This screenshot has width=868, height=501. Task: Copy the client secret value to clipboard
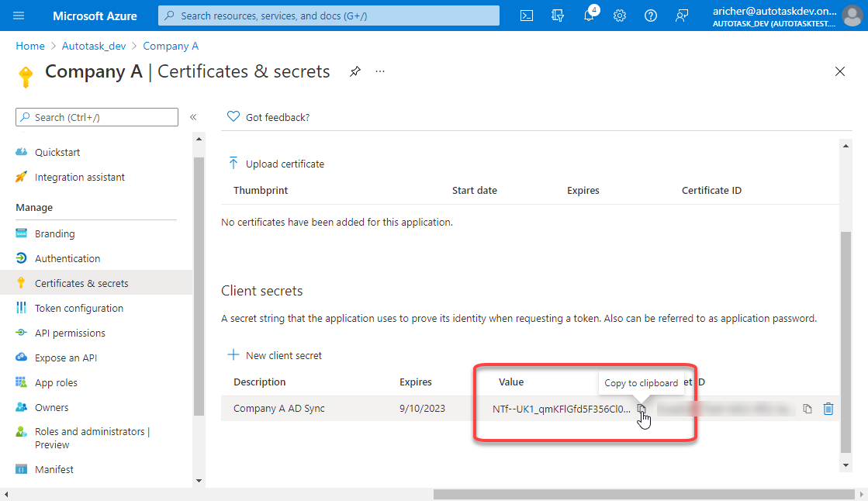(x=641, y=409)
